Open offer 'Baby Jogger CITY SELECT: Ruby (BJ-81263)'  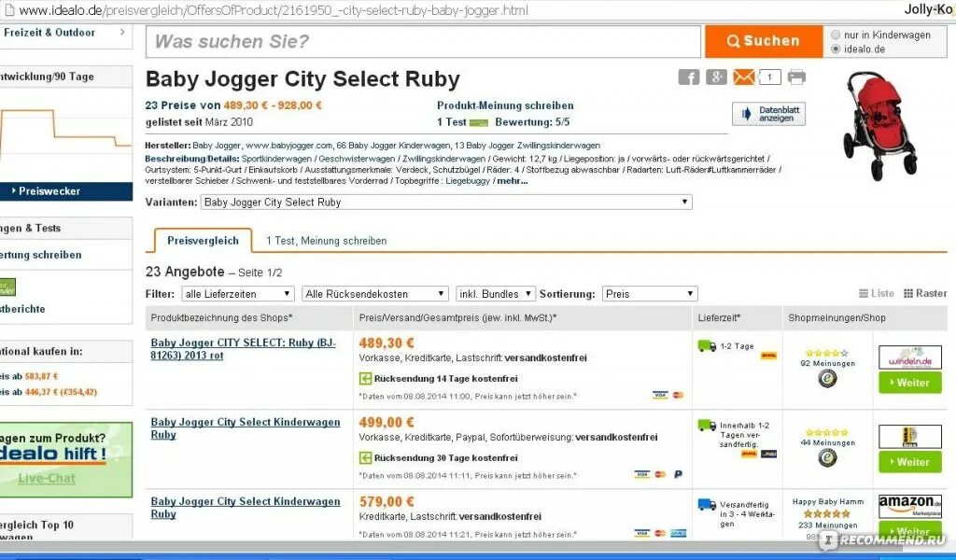point(244,348)
